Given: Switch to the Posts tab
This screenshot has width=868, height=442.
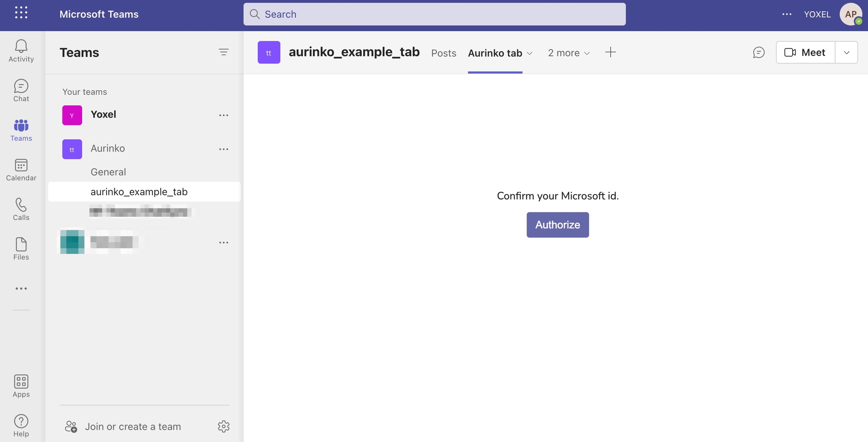Looking at the screenshot, I should [x=443, y=53].
